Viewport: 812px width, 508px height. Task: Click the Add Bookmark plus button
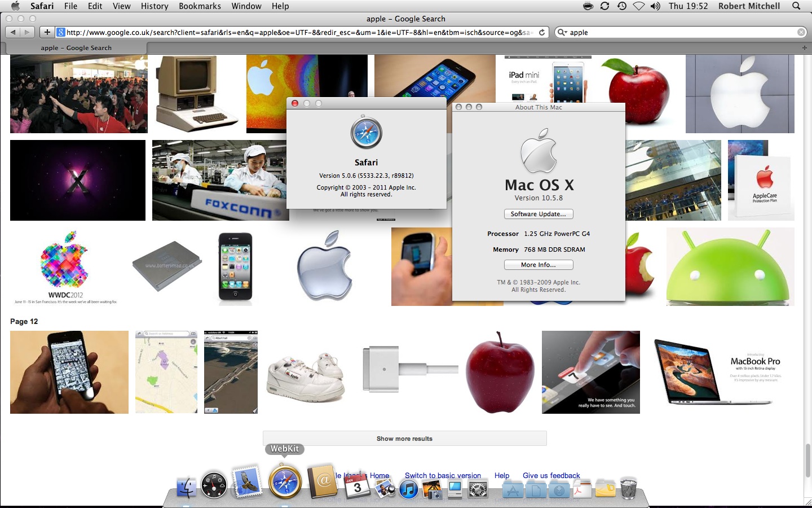47,32
